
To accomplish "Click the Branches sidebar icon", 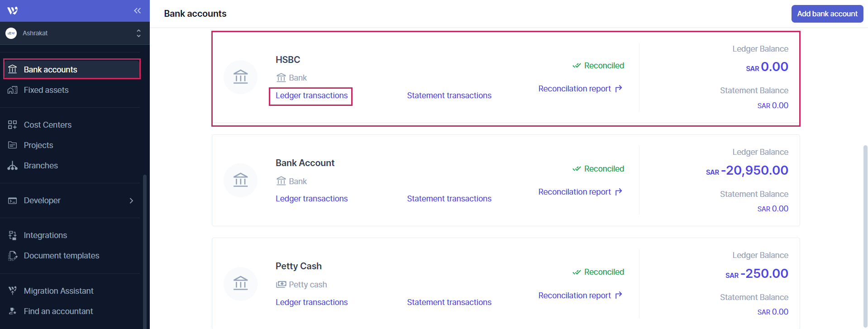I will coord(13,166).
